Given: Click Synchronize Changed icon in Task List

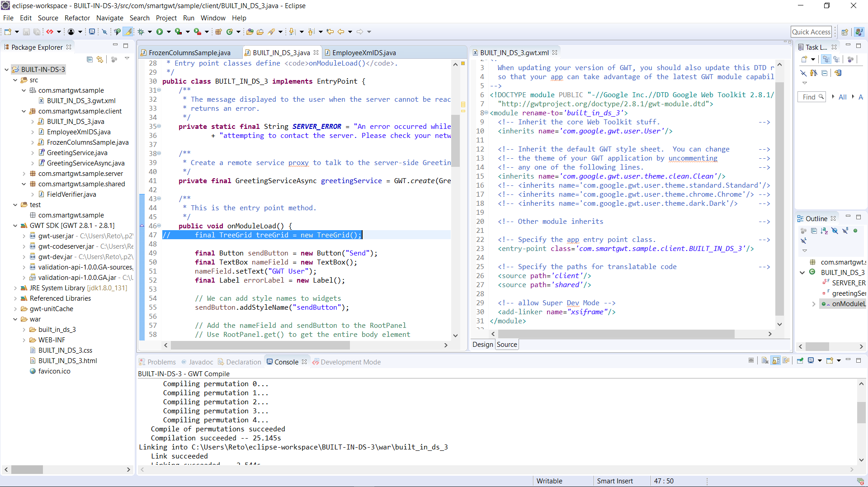Looking at the screenshot, I should pos(838,73).
